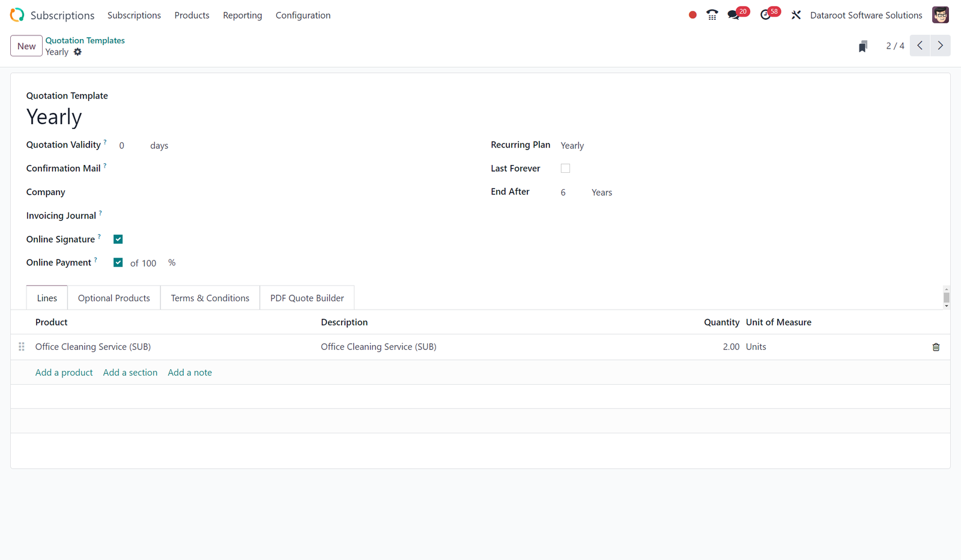The height and width of the screenshot is (560, 961).
Task: Delete the Office Cleaning Service line
Action: 936,347
